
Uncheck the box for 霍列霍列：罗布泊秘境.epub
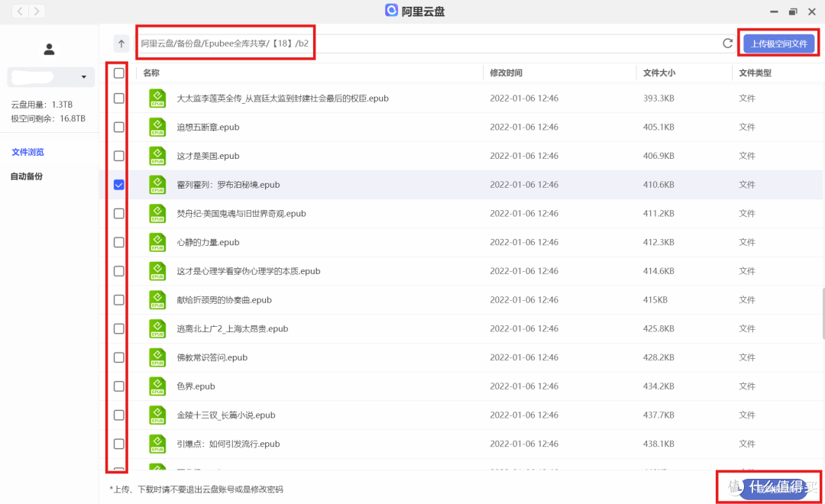pos(119,185)
